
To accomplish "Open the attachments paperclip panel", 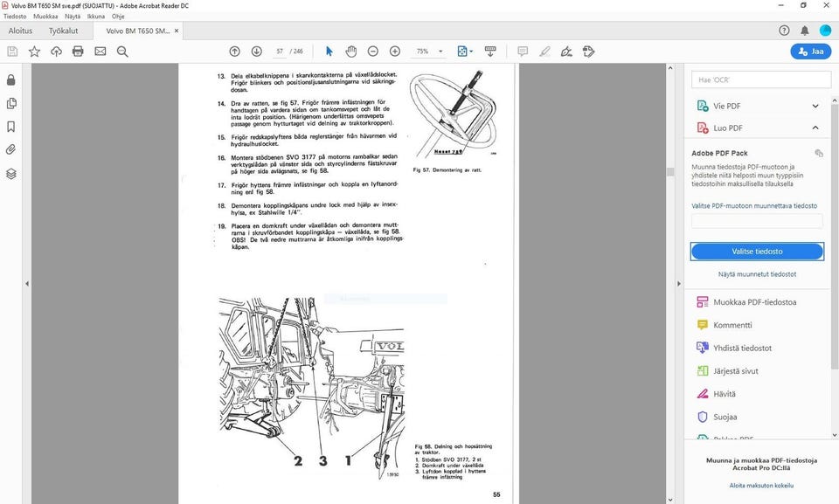I will [11, 149].
